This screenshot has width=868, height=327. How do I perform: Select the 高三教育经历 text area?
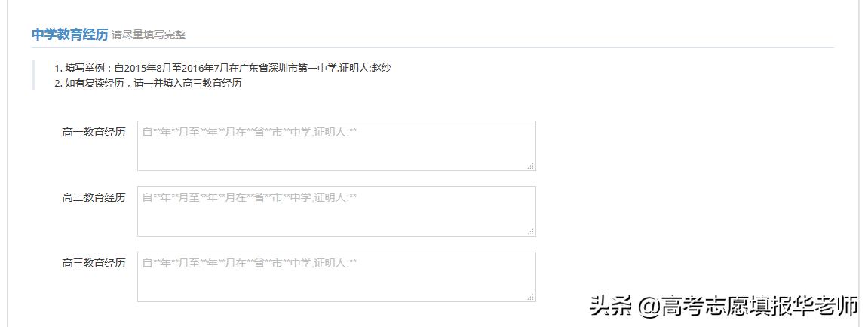[x=336, y=277]
